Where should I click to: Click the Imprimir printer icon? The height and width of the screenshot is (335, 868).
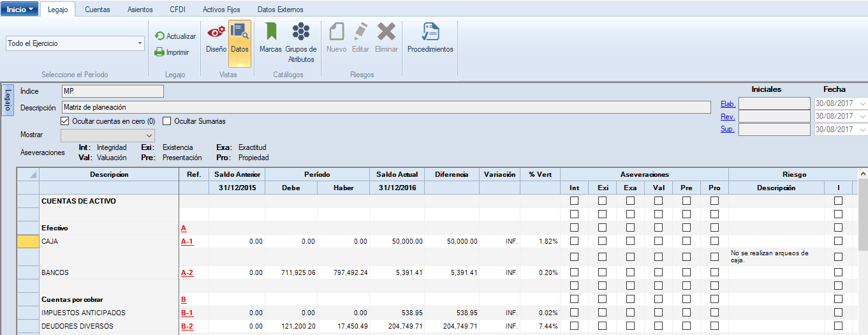tap(160, 52)
